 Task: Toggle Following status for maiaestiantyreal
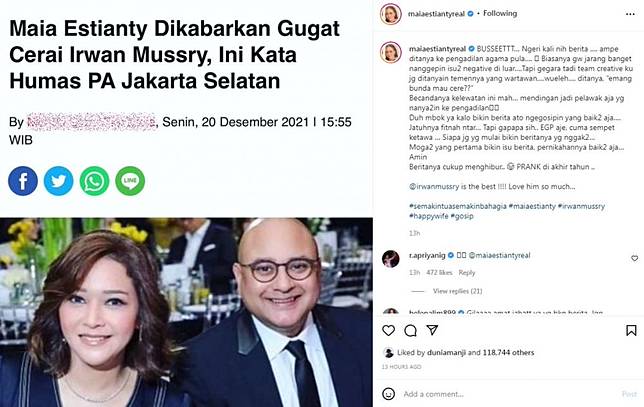(x=500, y=13)
